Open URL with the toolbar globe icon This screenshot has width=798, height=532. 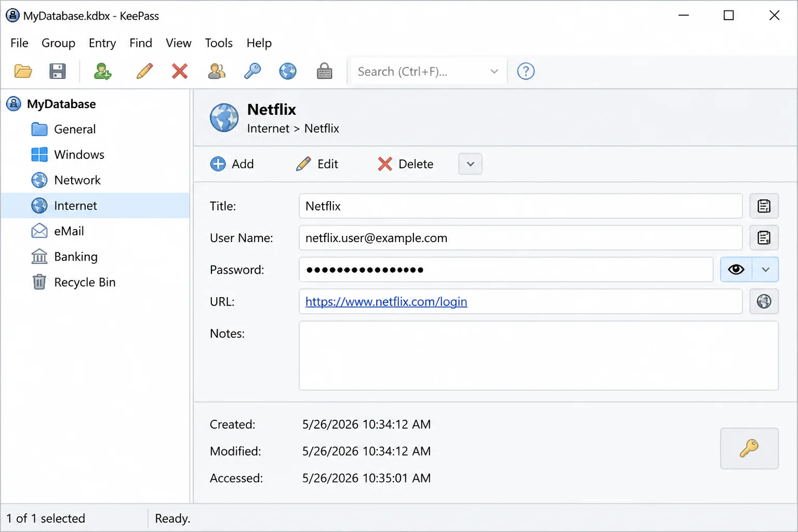tap(288, 71)
